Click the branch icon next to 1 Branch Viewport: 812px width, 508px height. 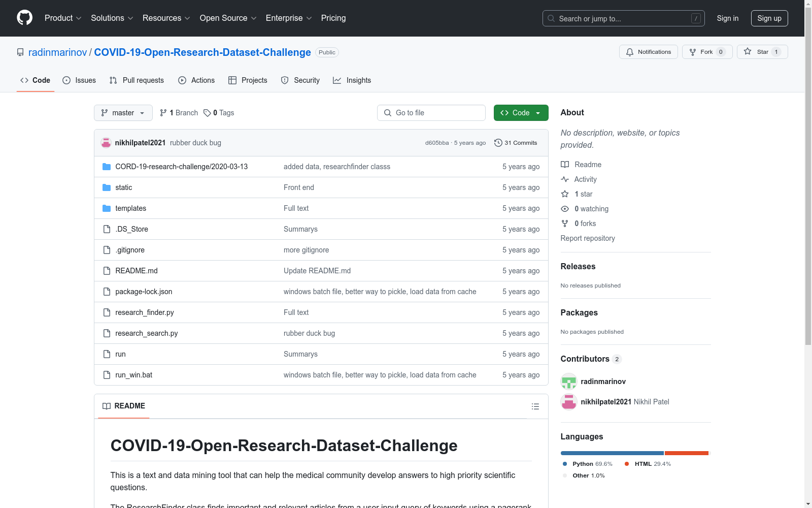[163, 113]
